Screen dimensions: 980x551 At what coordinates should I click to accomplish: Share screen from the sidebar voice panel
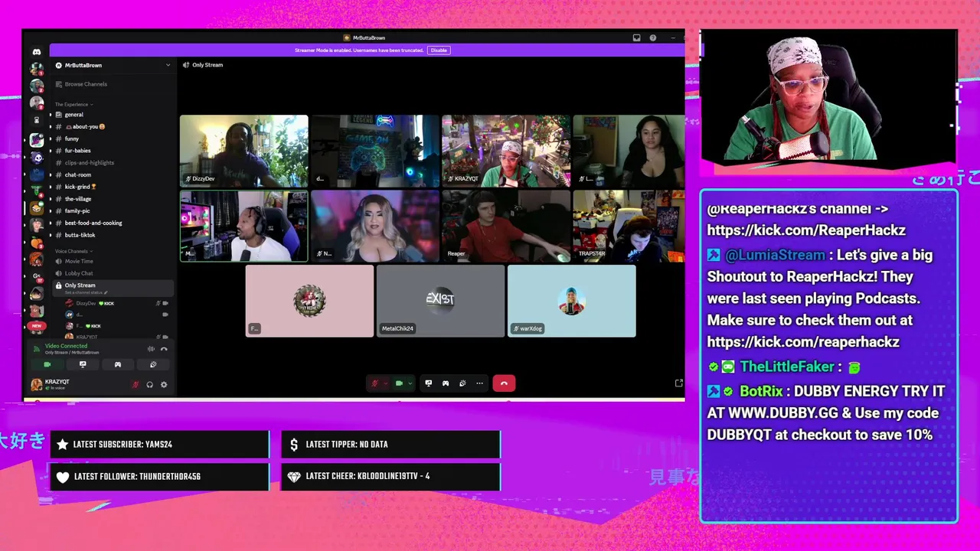coord(83,365)
